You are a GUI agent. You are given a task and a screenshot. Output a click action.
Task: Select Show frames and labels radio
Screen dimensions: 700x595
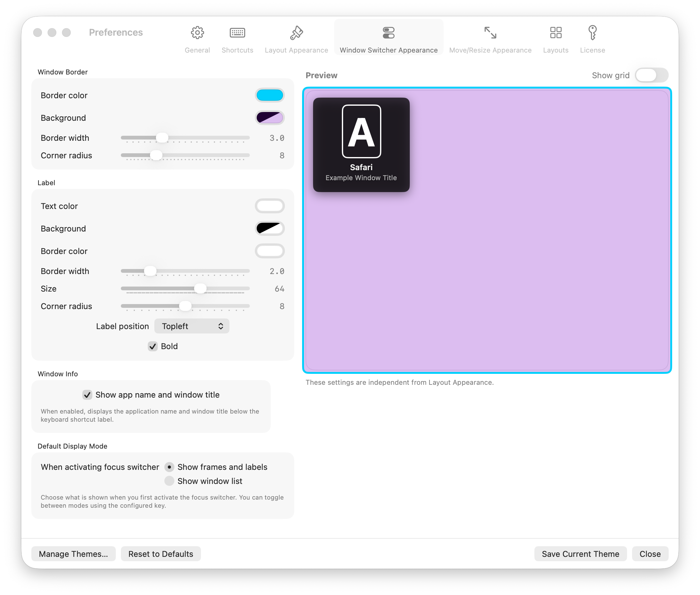169,467
